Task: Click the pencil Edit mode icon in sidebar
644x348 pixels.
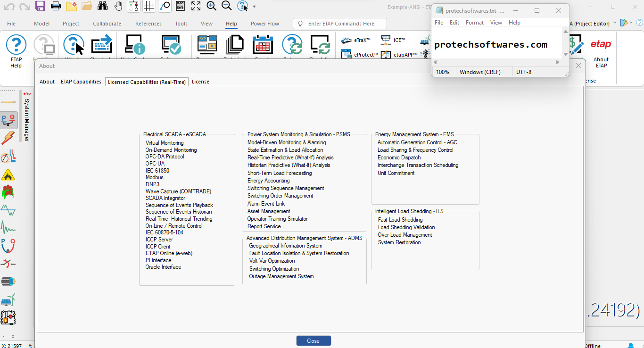Action: [x=8, y=102]
